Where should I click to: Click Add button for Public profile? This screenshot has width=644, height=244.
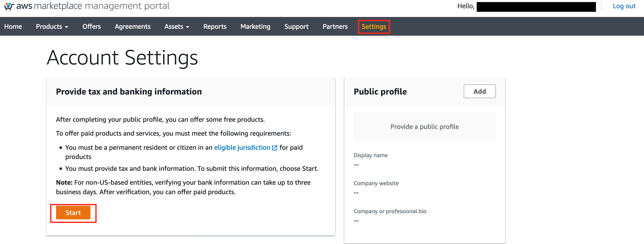[479, 91]
